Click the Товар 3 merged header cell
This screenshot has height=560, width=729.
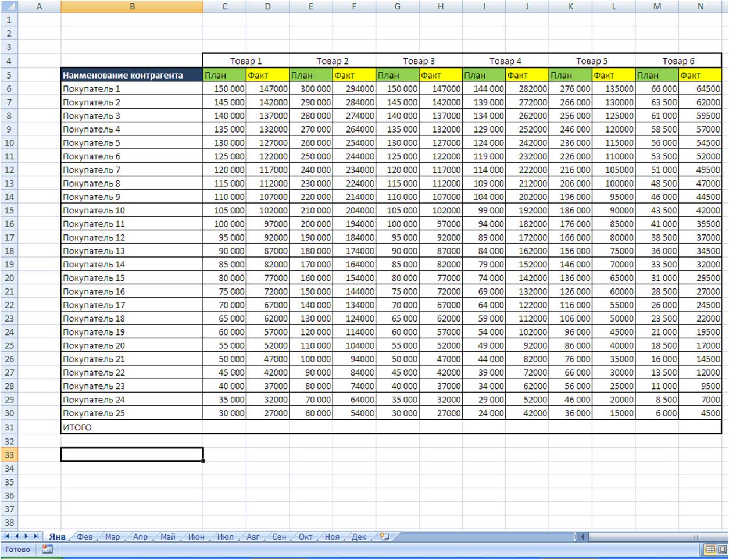pyautogui.click(x=419, y=61)
